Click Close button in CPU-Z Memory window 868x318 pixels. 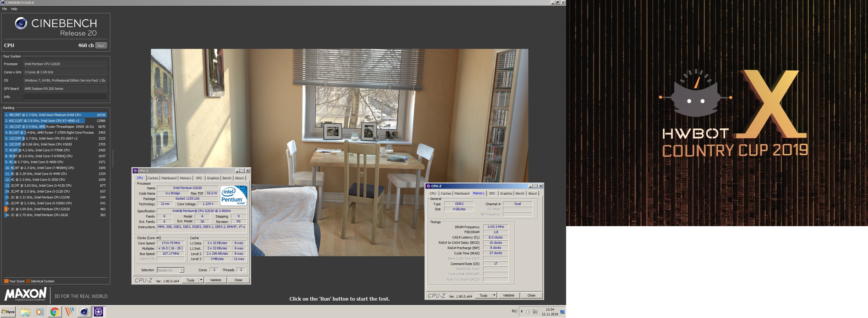tap(531, 295)
